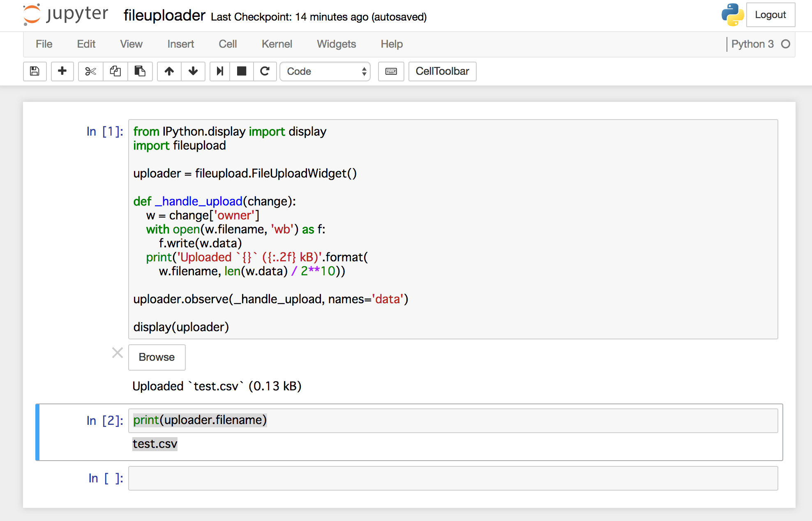Click the save and checkpoint icon
Image resolution: width=812 pixels, height=521 pixels.
pyautogui.click(x=35, y=71)
